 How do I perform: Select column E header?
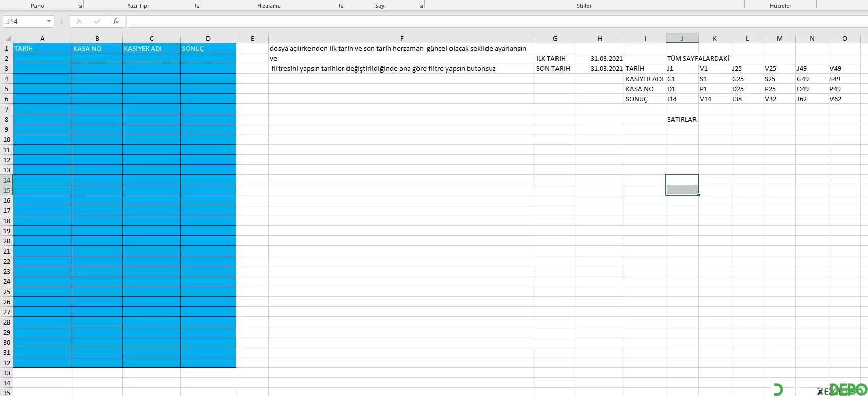click(252, 38)
